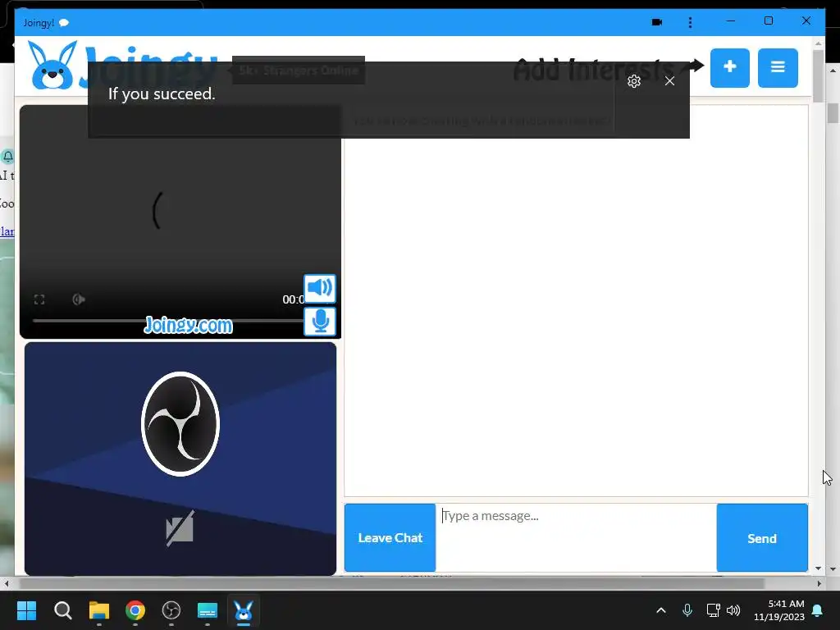
Task: Open the title bar three-dot menu
Action: point(690,22)
